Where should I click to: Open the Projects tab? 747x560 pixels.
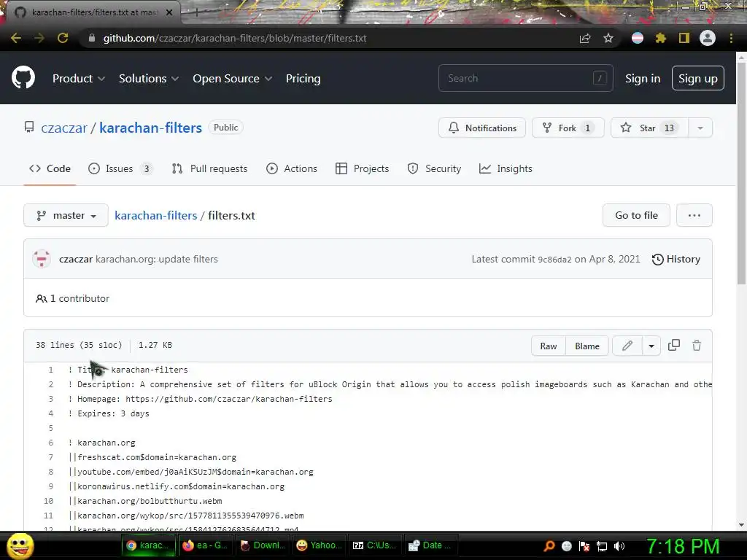point(362,168)
